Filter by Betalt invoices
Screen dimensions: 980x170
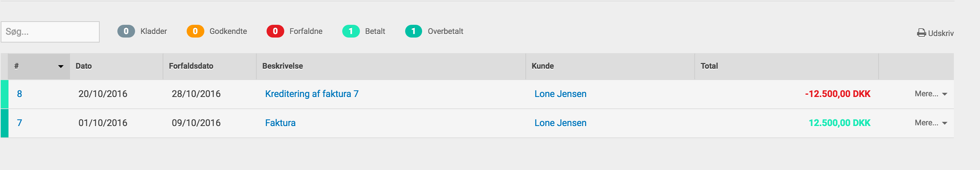(x=351, y=31)
